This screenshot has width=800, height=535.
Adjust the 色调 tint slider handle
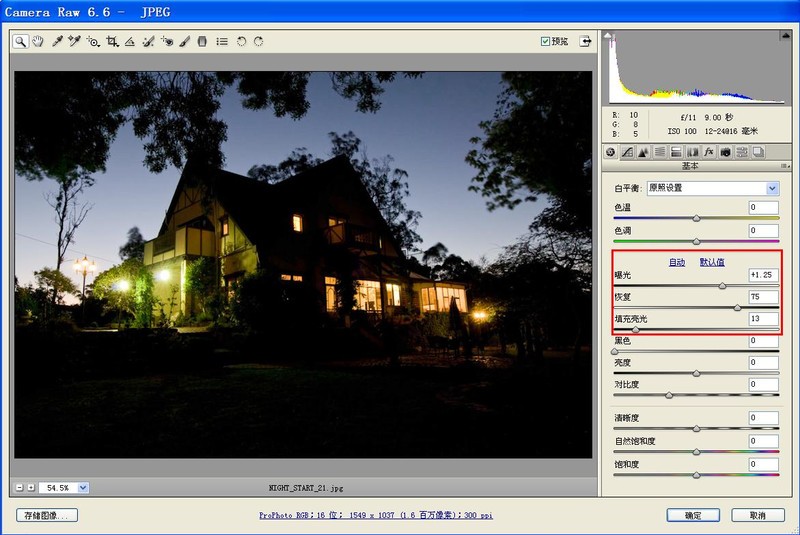(x=696, y=242)
